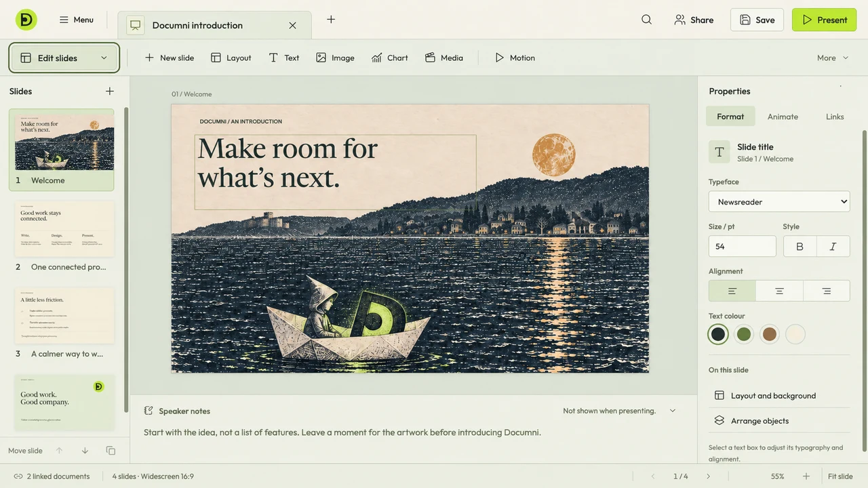Switch to the Links tab
Image resolution: width=868 pixels, height=488 pixels.
click(x=835, y=117)
